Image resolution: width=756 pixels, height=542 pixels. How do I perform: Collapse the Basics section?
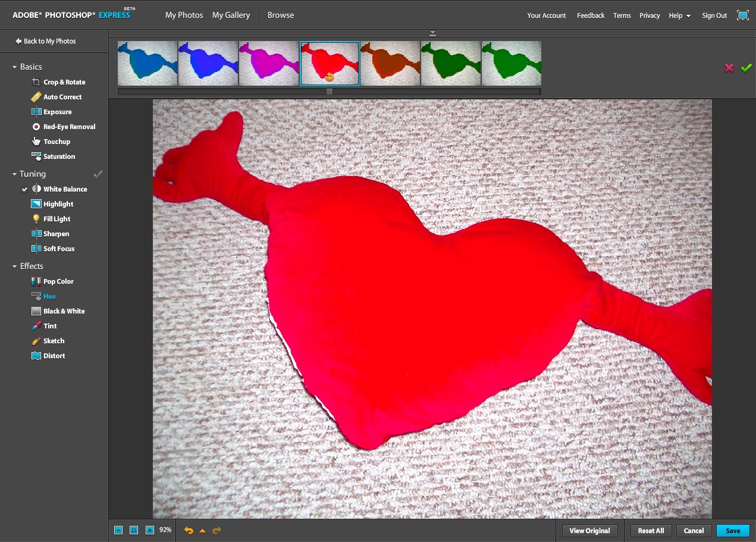[x=14, y=67]
